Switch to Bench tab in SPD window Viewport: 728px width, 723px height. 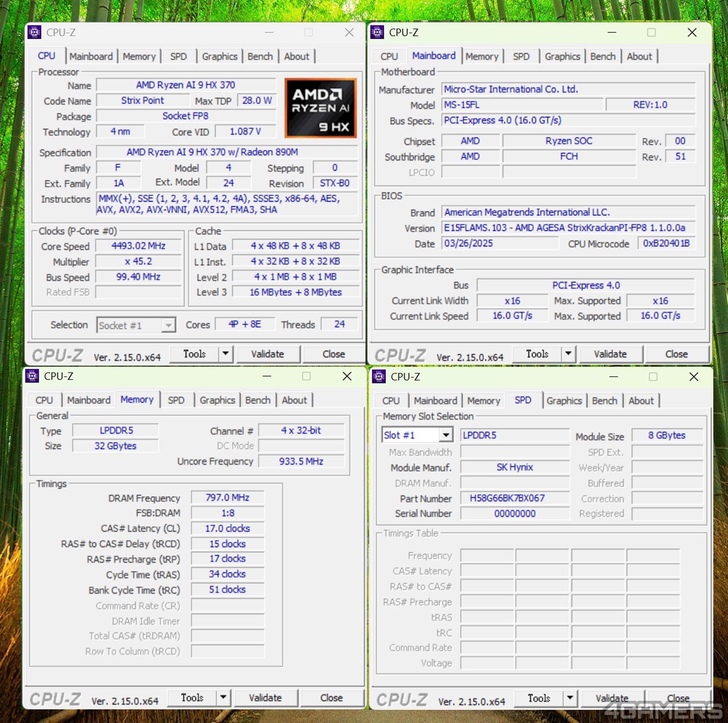coord(605,401)
